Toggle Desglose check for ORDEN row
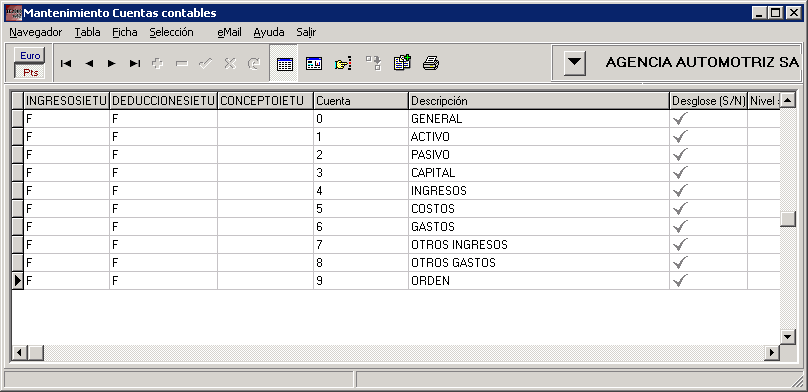This screenshot has width=808, height=392. point(681,281)
